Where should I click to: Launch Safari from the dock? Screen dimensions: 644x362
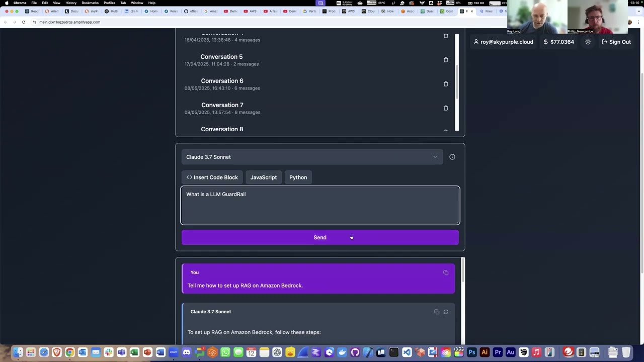point(44,352)
